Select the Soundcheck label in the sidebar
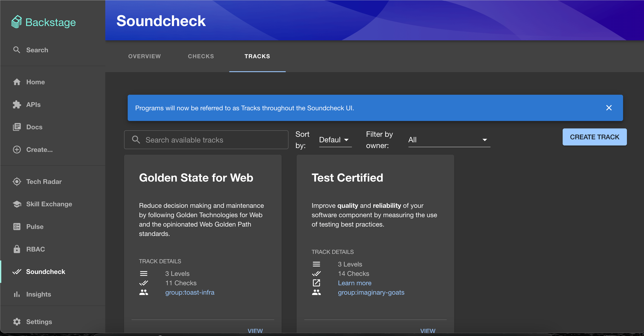 point(45,272)
